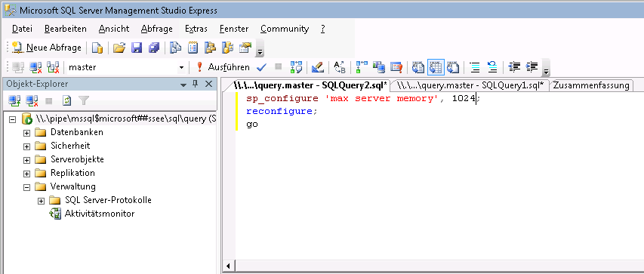The image size is (644, 274).
Task: Switch to the Zusammenfassung tab
Action: coord(591,85)
